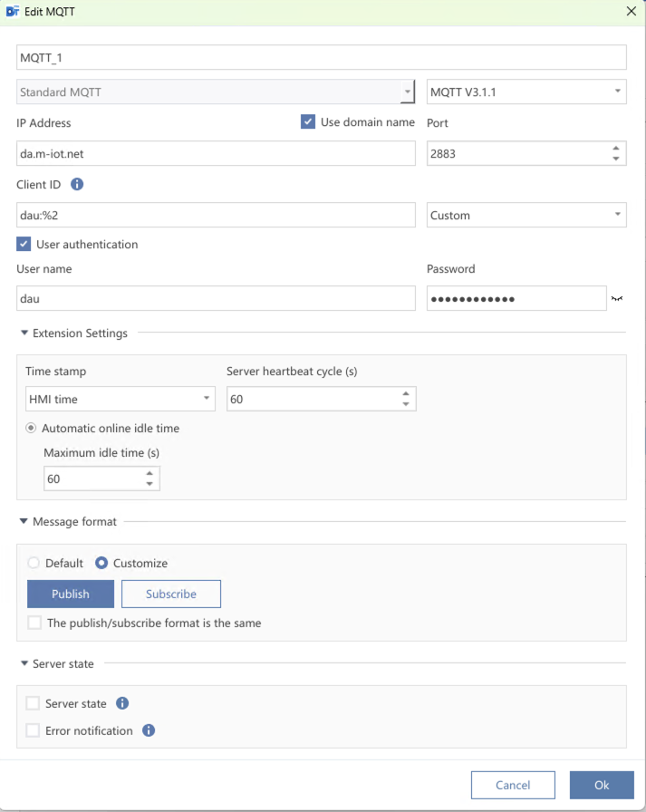Open the MQTT V3.1.1 version dropdown
This screenshot has height=812, width=646.
pyautogui.click(x=526, y=92)
